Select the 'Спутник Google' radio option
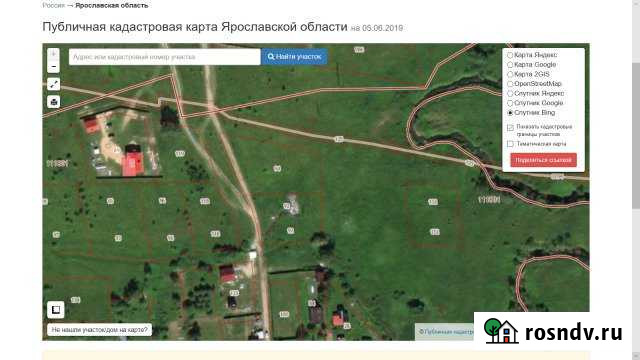The image size is (640, 360). [510, 103]
